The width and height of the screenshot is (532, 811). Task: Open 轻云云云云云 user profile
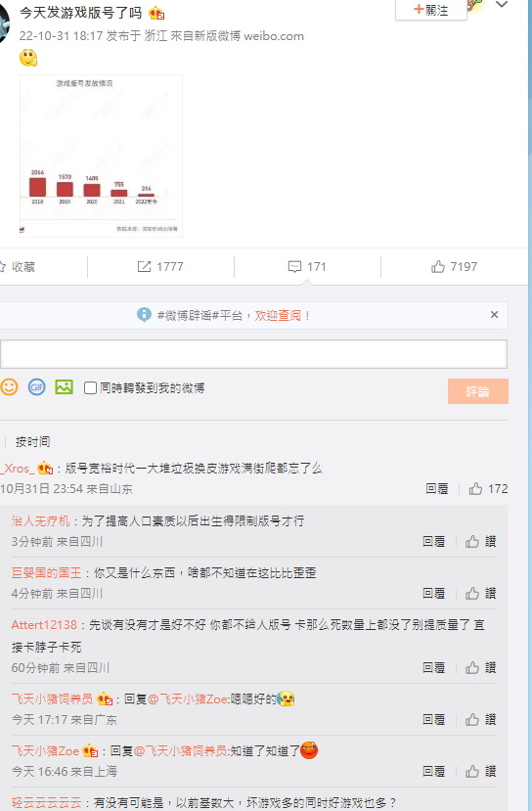tap(47, 803)
